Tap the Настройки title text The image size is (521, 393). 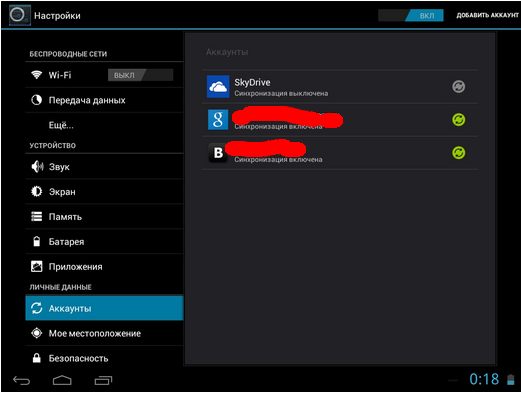point(57,16)
